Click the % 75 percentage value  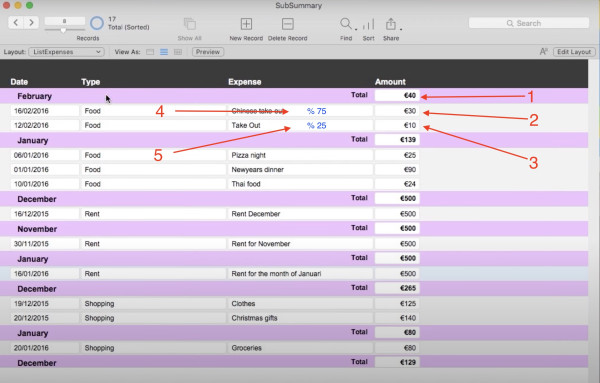[x=316, y=111]
